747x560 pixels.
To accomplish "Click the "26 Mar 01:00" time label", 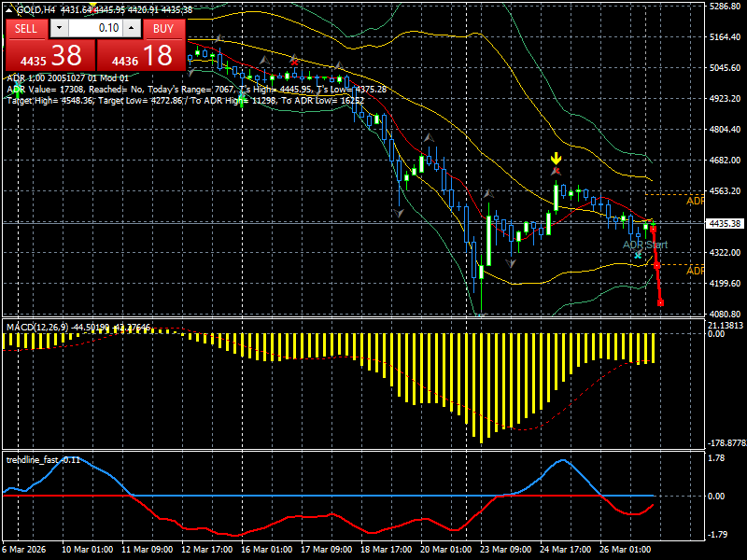I will 626,549.
